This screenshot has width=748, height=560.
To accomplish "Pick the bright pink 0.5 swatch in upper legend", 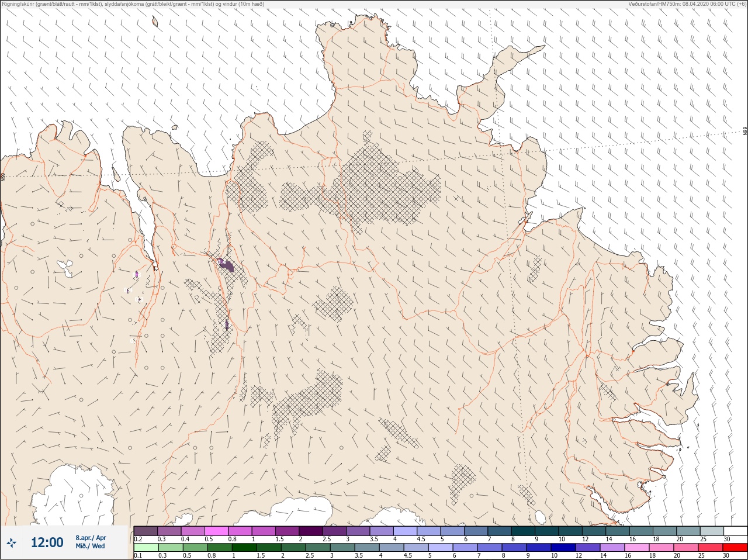I will (x=216, y=531).
